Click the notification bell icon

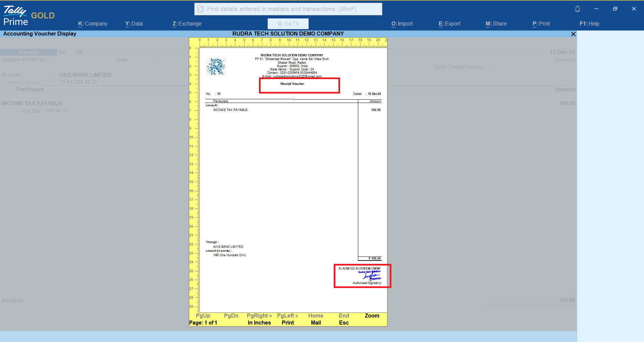(x=577, y=9)
